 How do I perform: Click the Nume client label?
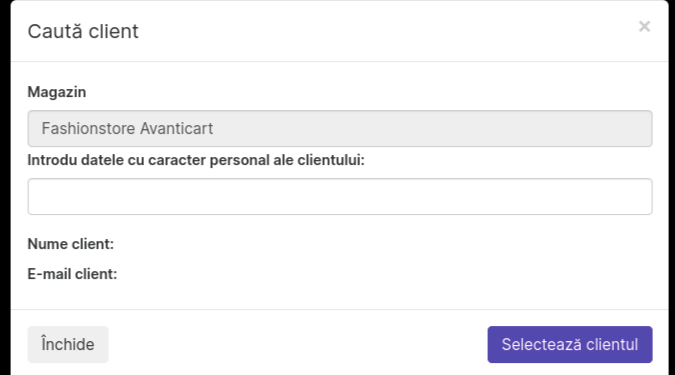click(x=71, y=244)
